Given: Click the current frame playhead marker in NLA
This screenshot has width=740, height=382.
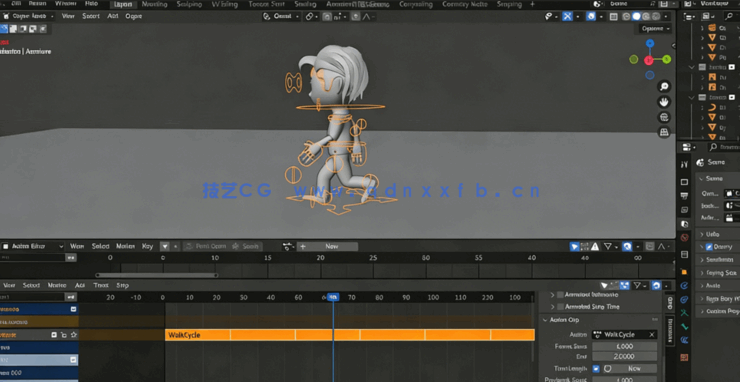Looking at the screenshot, I should [x=333, y=297].
